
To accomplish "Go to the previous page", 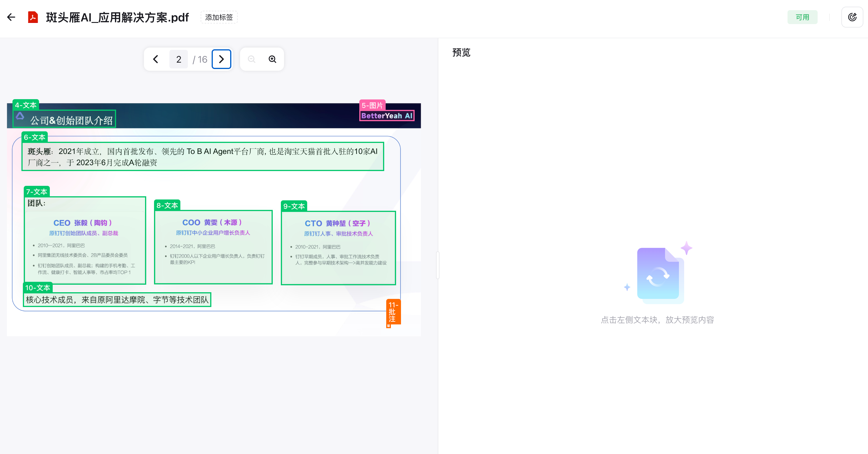I will (x=156, y=59).
